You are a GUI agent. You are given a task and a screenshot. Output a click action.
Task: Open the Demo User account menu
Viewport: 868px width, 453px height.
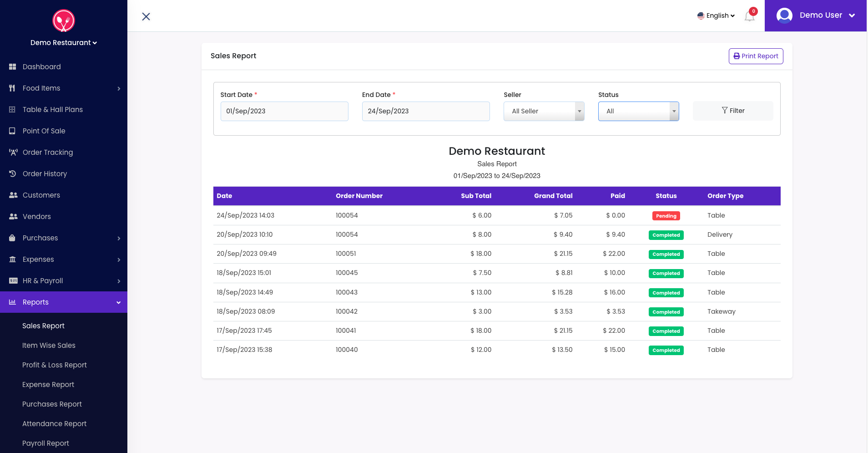(821, 15)
